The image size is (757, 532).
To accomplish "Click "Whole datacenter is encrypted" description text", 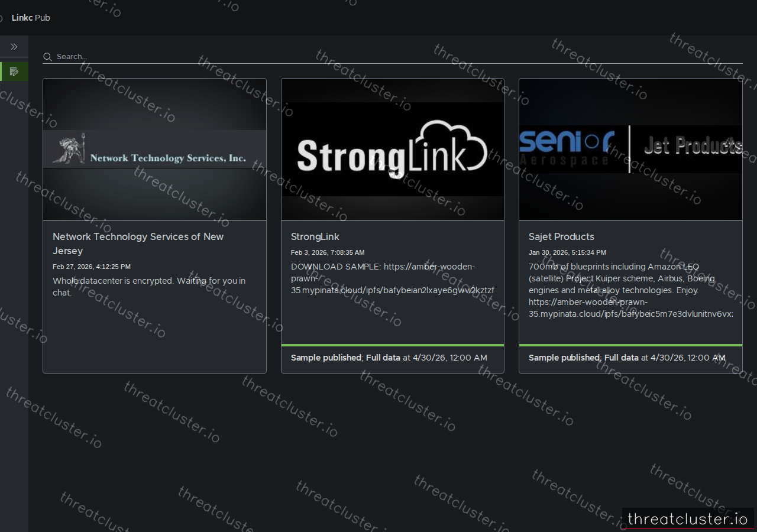I will pyautogui.click(x=149, y=287).
